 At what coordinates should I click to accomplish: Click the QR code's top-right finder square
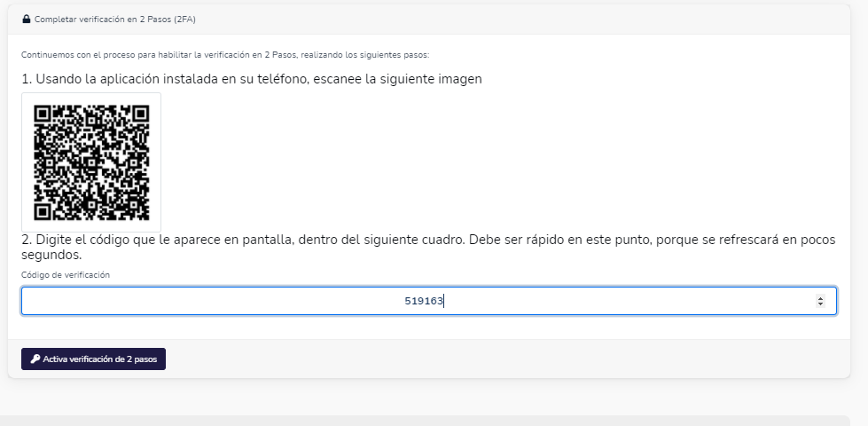140,114
